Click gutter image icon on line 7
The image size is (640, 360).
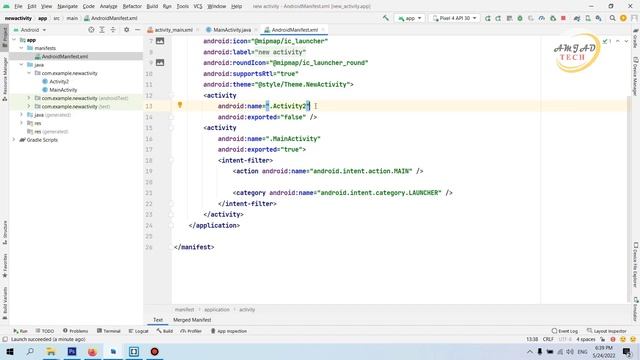coord(160,41)
